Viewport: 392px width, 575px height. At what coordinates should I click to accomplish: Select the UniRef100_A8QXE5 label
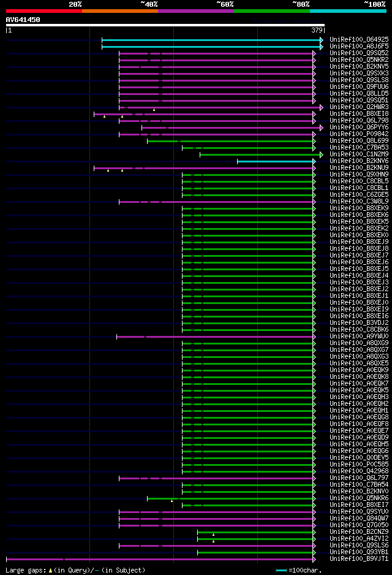coord(359,363)
